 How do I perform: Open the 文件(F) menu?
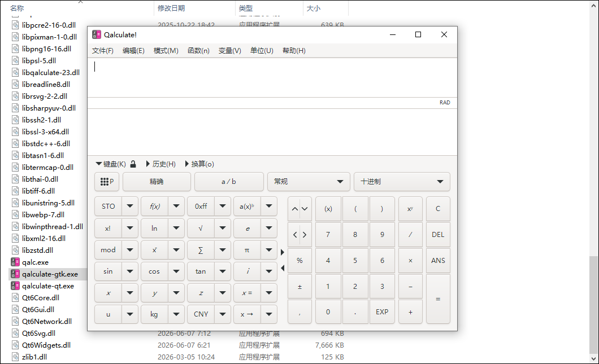tap(103, 51)
